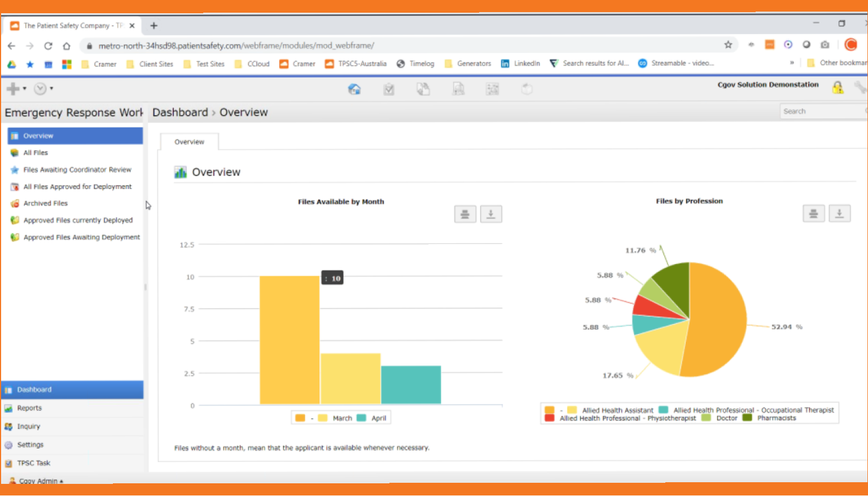Click inside the Search field
Viewport: 868px width, 496px height.
(823, 111)
